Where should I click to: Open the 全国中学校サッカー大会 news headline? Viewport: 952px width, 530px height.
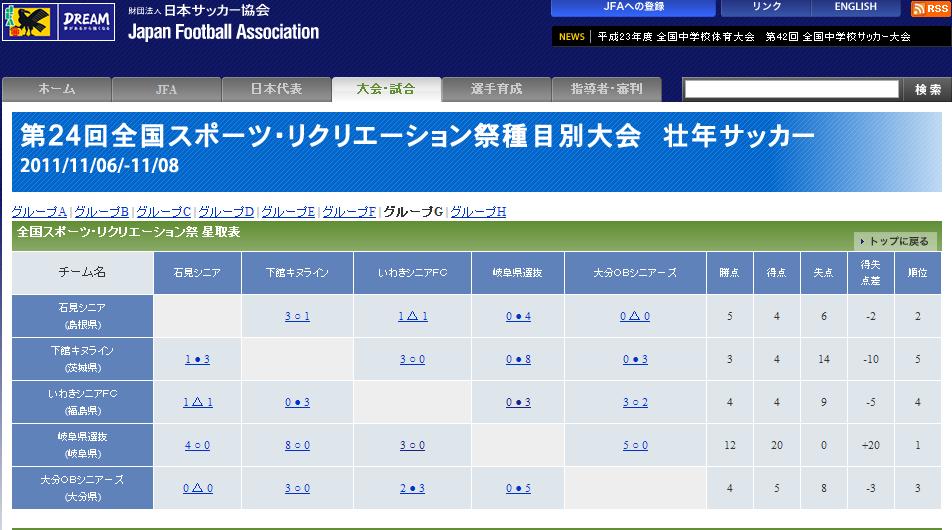click(753, 36)
